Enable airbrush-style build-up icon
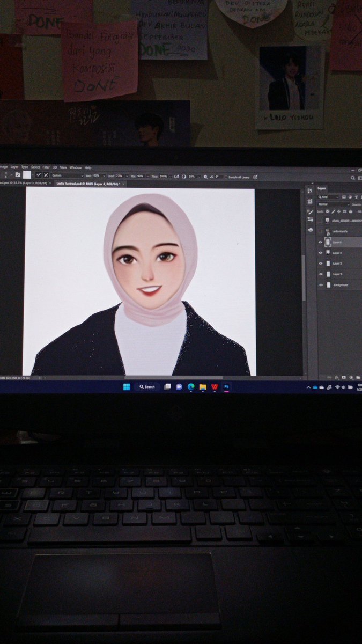This screenshot has width=362, height=644. 177,175
